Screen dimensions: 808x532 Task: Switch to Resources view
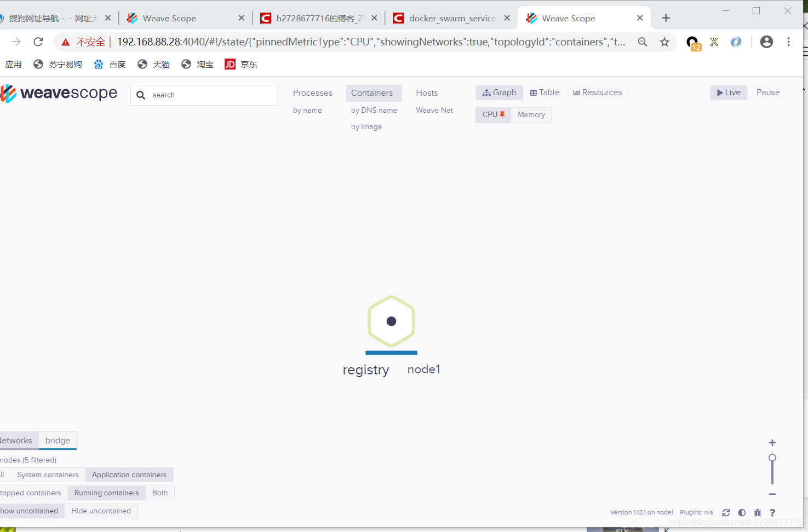click(x=598, y=92)
